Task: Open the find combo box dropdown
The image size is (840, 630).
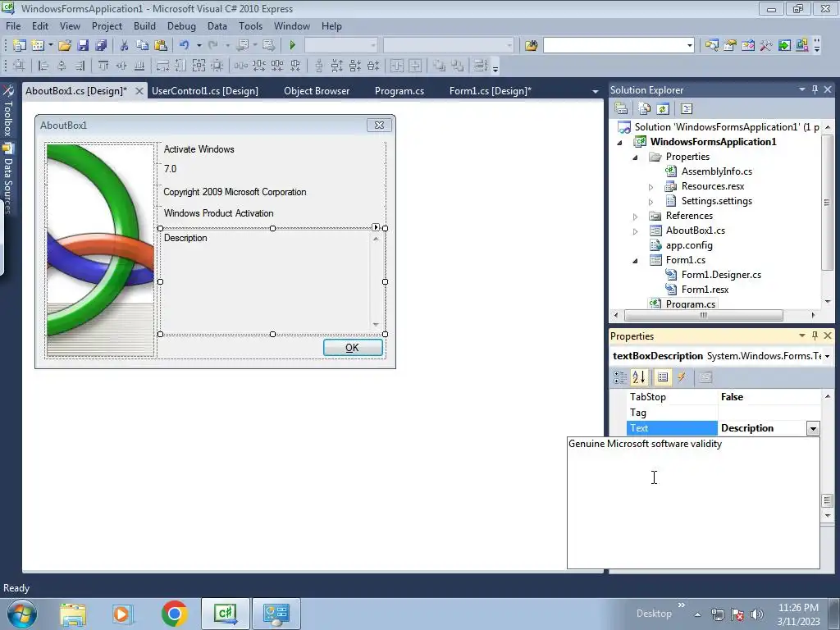Action: tap(689, 46)
